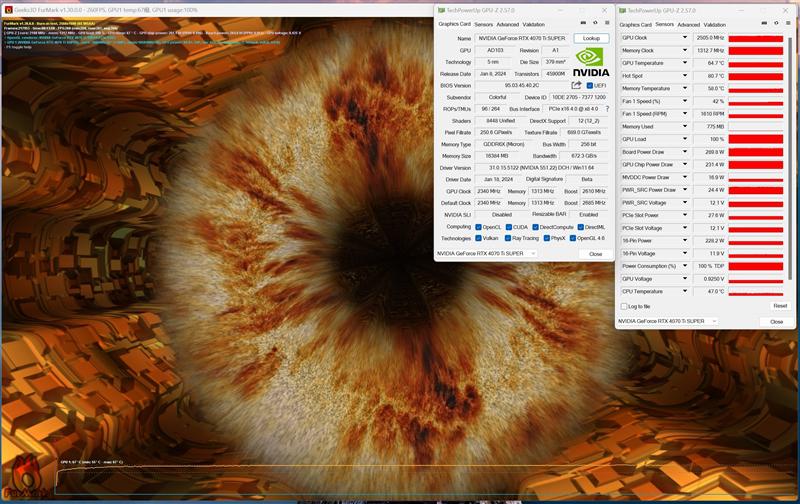Screen dimensions: 800x504
Task: Open the Hot Spot sensor dropdown arrow
Action: 685,76
